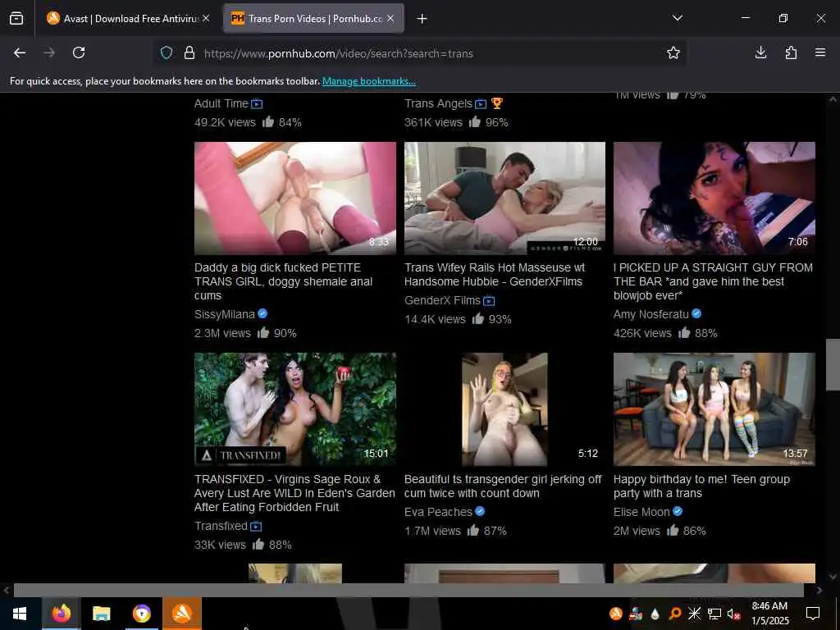Click the Avast tray icon
The height and width of the screenshot is (630, 840).
pyautogui.click(x=616, y=614)
